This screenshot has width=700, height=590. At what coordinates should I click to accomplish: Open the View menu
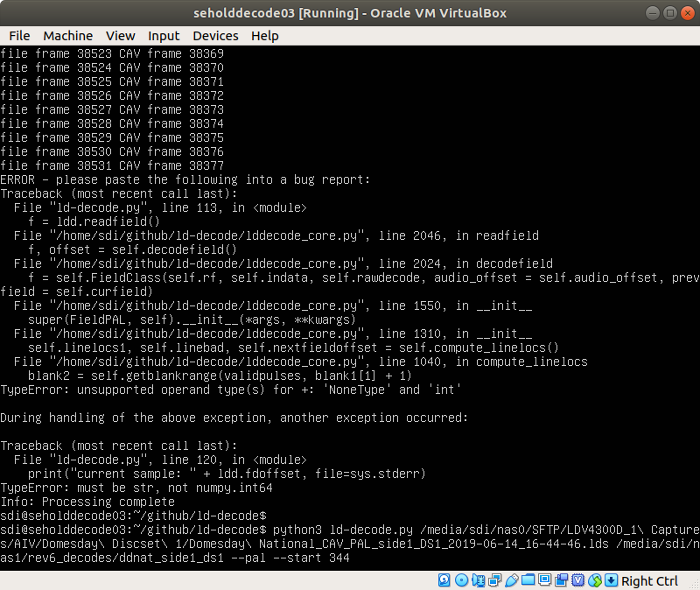pos(120,36)
